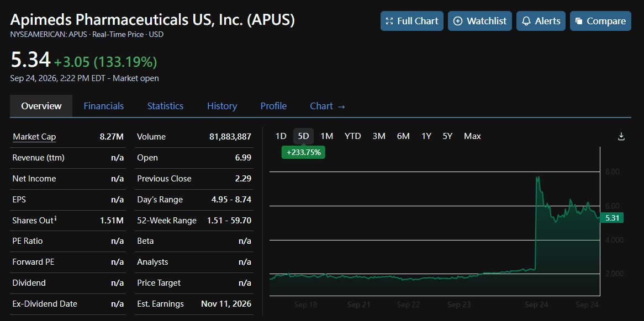The width and height of the screenshot is (644, 321).
Task: Download chart data via download icon
Action: click(x=621, y=137)
